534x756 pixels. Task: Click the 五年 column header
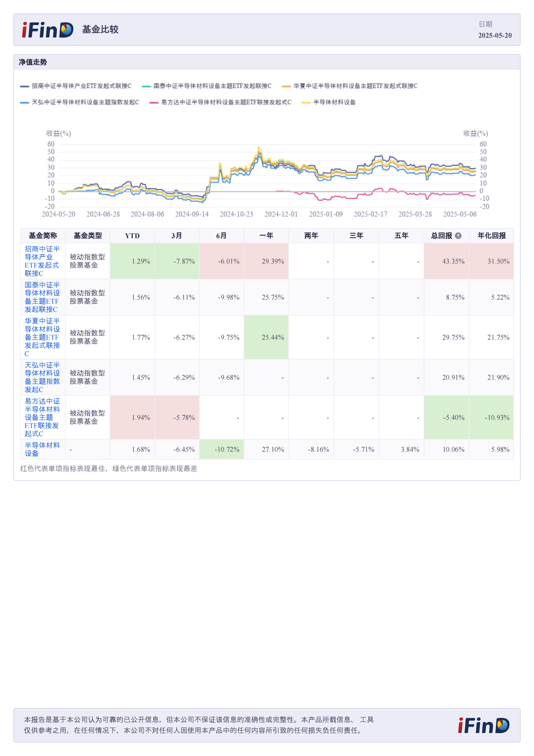click(401, 236)
